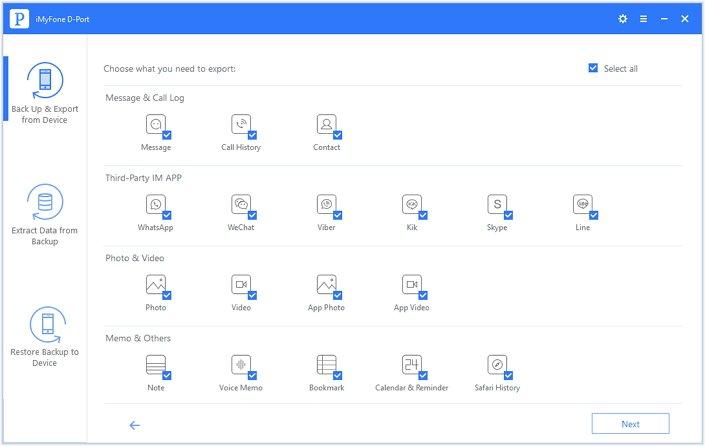705x446 pixels.
Task: Click the iMyFone D-Port logo icon
Action: tap(19, 19)
